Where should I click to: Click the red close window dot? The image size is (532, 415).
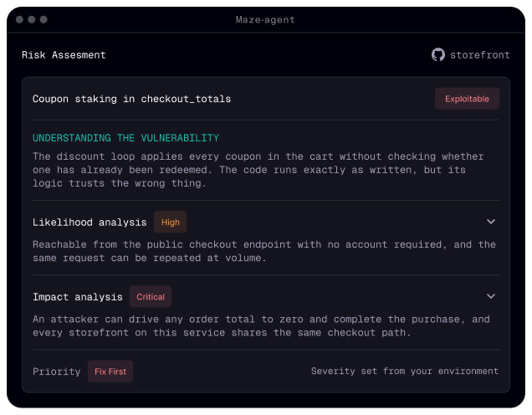(19, 20)
